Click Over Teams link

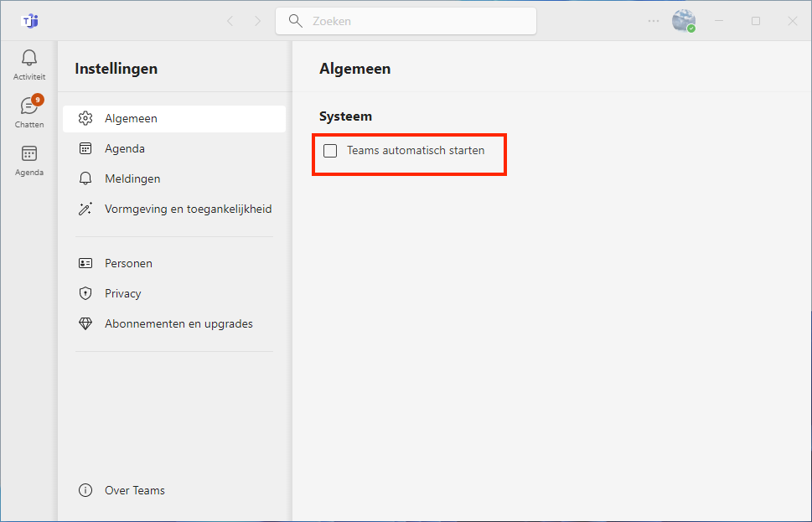(x=134, y=490)
